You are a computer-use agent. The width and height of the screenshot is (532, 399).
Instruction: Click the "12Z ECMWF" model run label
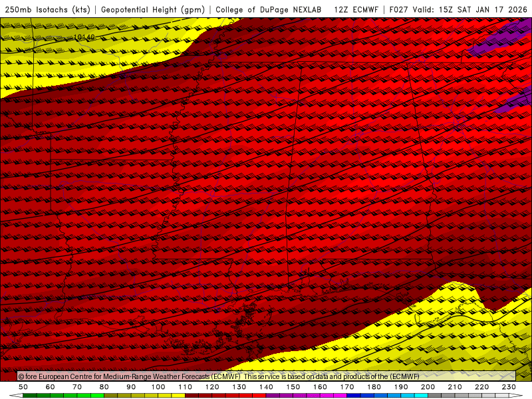[356, 9]
